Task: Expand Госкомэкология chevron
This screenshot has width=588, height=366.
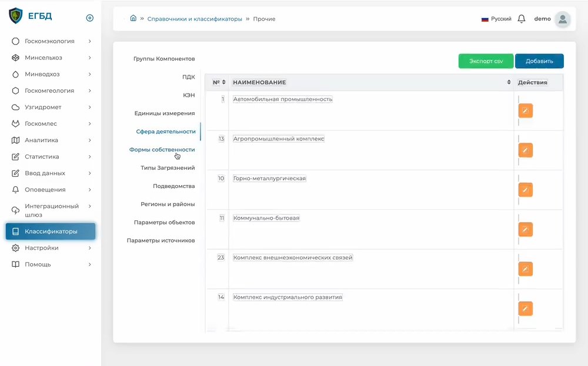Action: pos(89,41)
